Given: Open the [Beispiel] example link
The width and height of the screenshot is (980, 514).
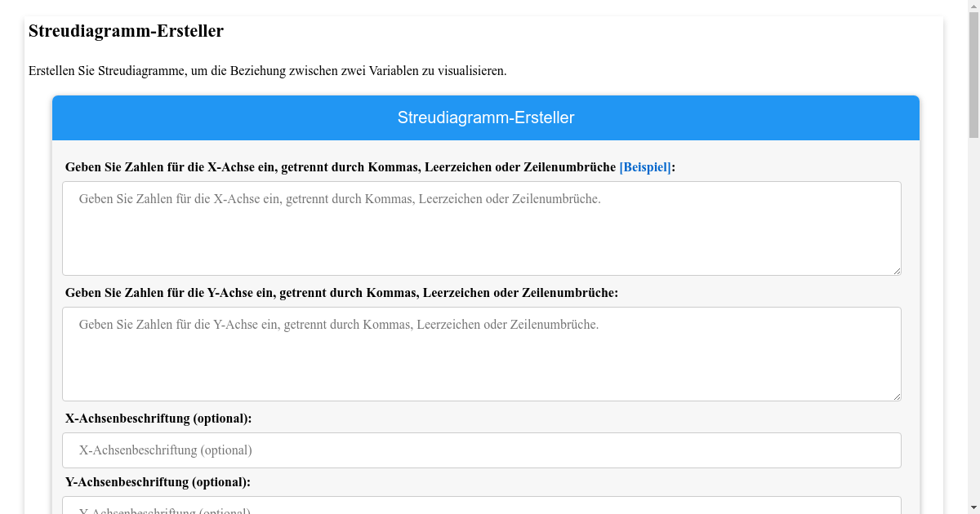Looking at the screenshot, I should tap(644, 167).
